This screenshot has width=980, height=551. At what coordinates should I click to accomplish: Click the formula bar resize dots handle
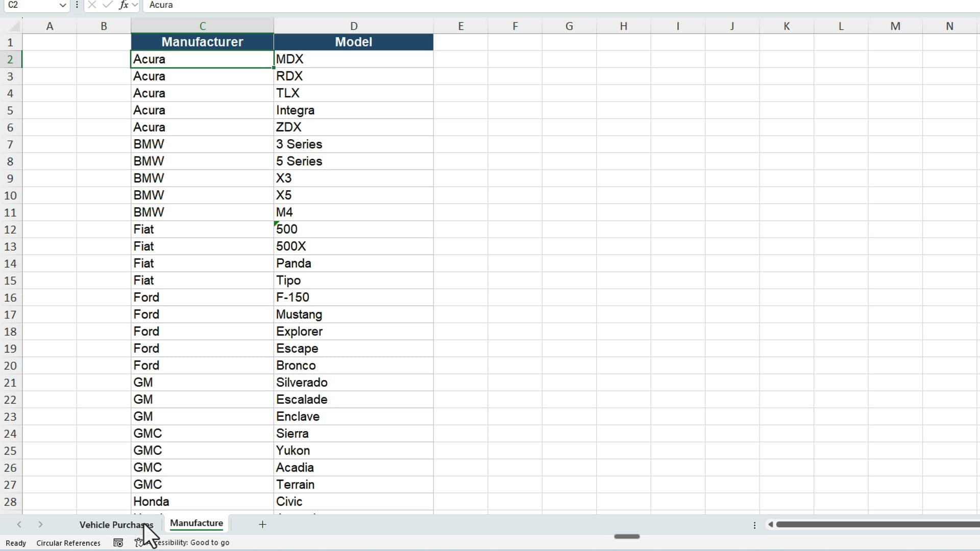coord(77,5)
